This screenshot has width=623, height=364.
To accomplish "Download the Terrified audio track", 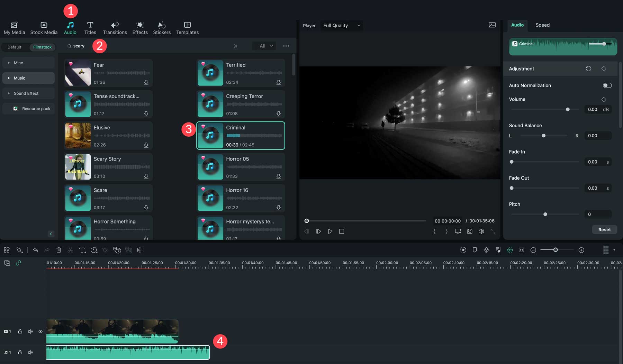I will click(279, 82).
